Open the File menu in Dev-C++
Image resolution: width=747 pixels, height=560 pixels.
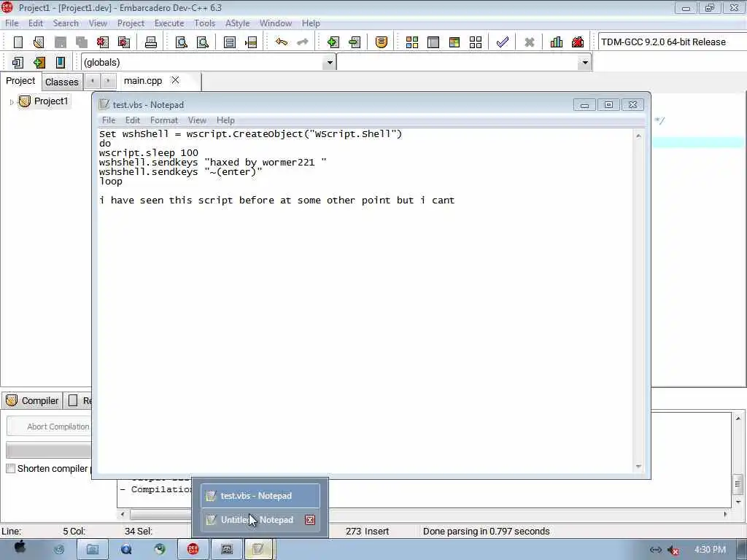click(12, 23)
